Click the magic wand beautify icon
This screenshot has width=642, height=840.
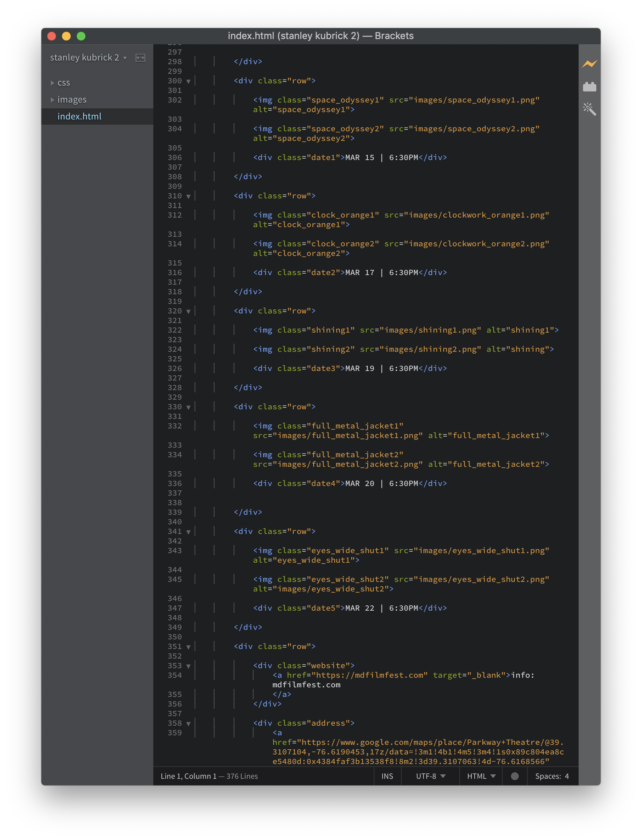589,110
